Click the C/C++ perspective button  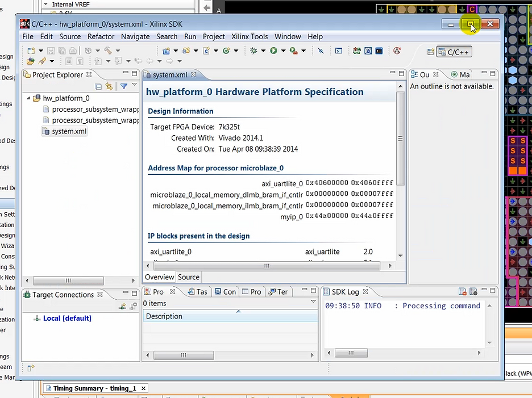tap(454, 52)
